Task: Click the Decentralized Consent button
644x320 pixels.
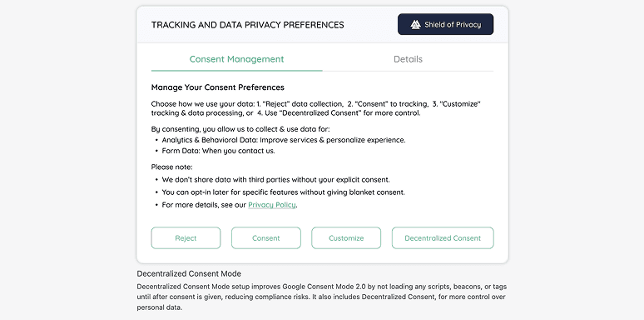Action: click(x=443, y=237)
